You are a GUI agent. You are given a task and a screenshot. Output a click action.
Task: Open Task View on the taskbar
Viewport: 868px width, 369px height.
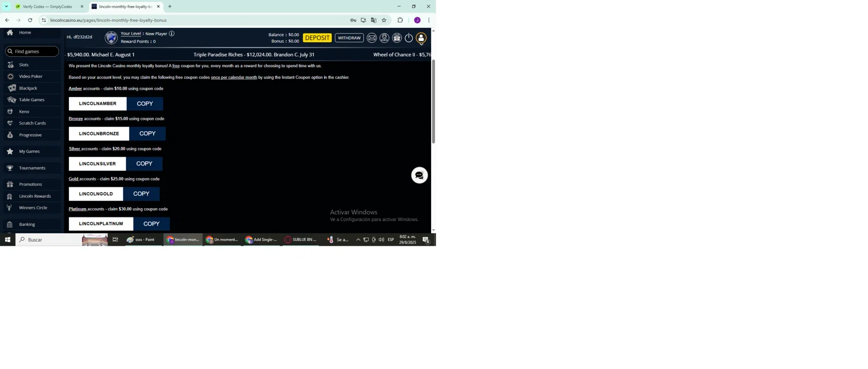tap(115, 239)
